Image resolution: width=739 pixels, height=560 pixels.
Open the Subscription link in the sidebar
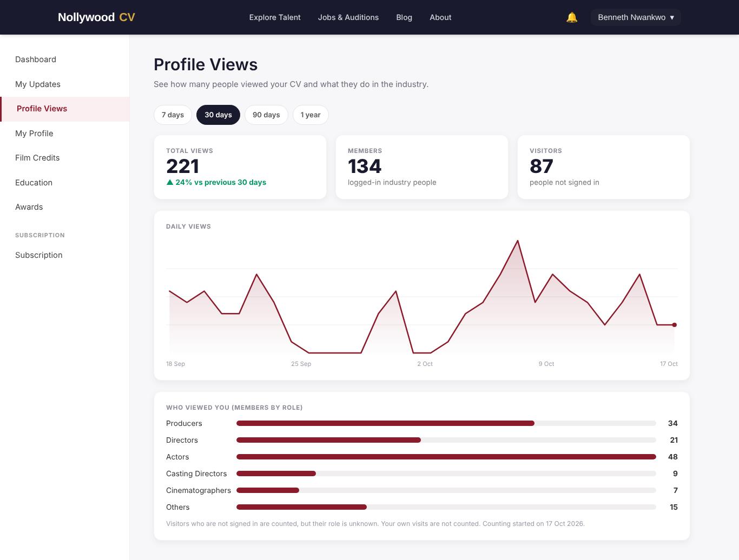tap(65, 255)
